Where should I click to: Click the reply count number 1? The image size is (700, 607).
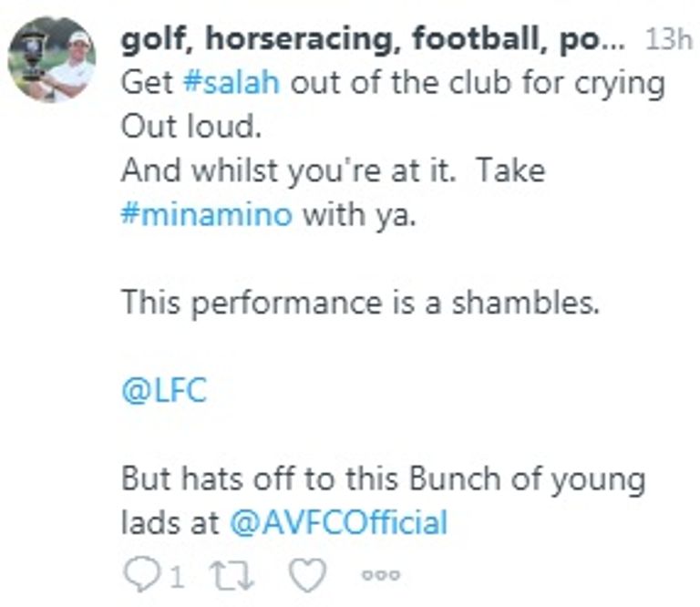point(177,575)
